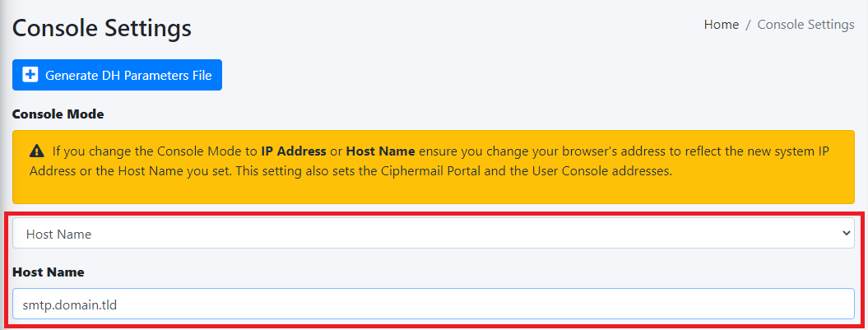Go to Home via breadcrumb link
Screen dimensions: 868x330
(722, 25)
